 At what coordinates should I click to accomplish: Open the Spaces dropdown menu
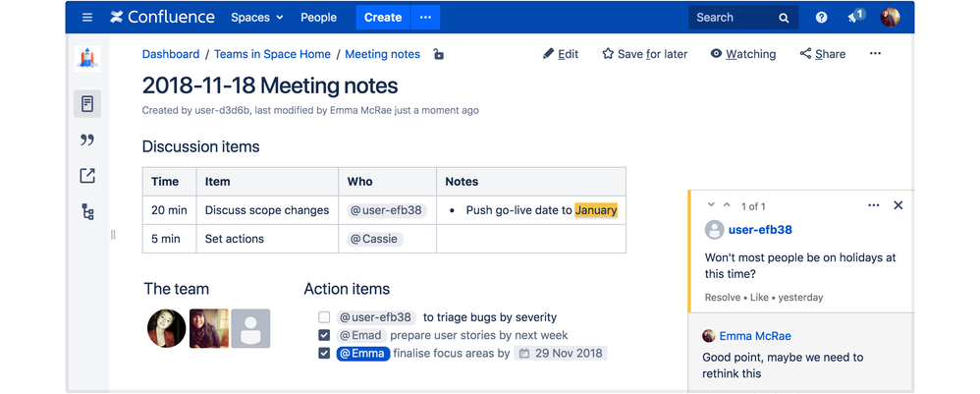coord(257,18)
